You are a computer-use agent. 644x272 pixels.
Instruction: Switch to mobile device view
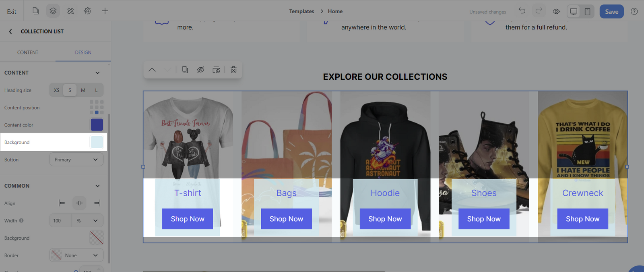pyautogui.click(x=588, y=11)
